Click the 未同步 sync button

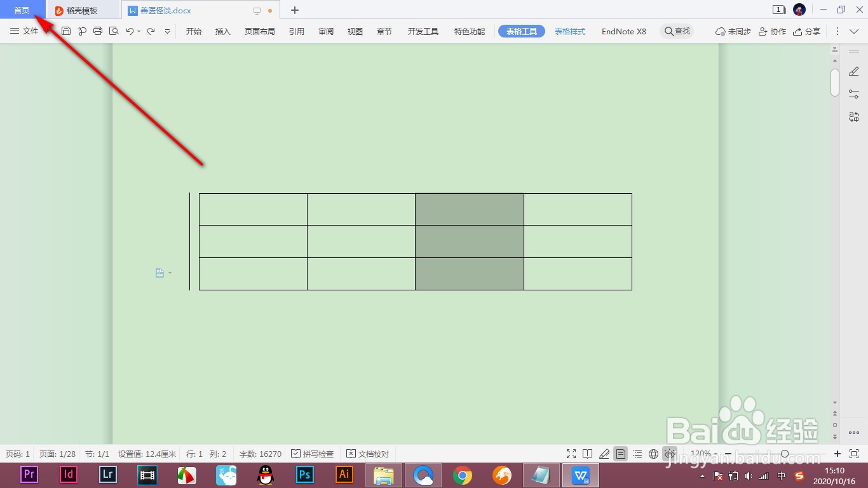pos(733,31)
